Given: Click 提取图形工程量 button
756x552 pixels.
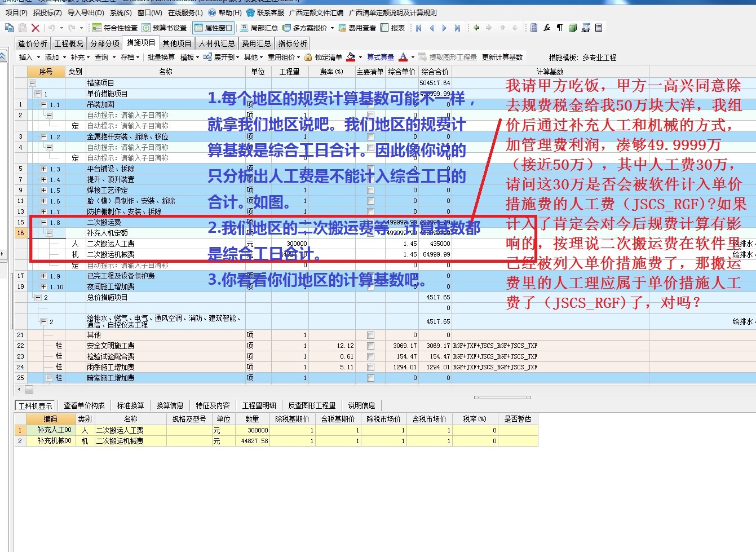Looking at the screenshot, I should (x=448, y=58).
